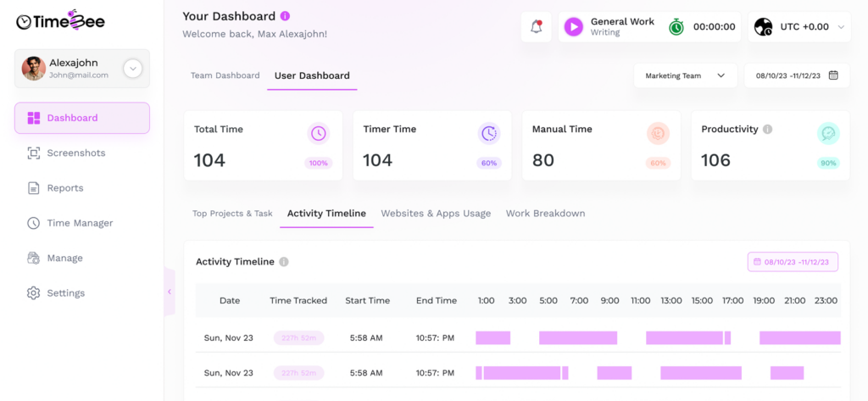
Task: Click the Total Time clock icon
Action: pos(319,133)
